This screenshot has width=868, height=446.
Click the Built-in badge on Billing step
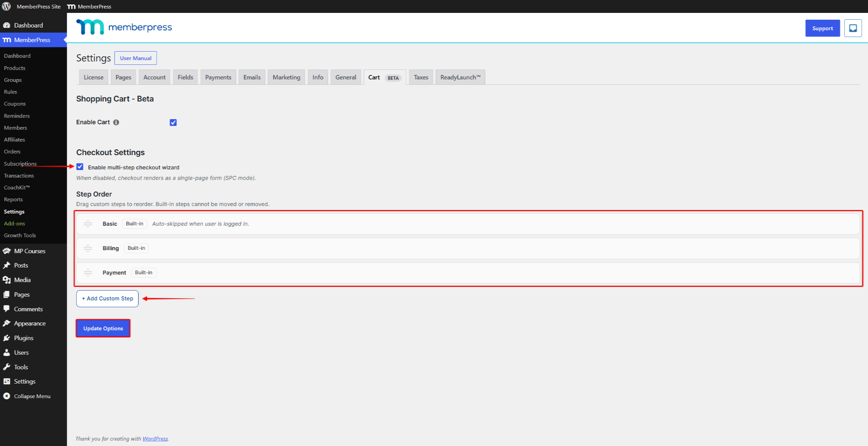pos(136,248)
